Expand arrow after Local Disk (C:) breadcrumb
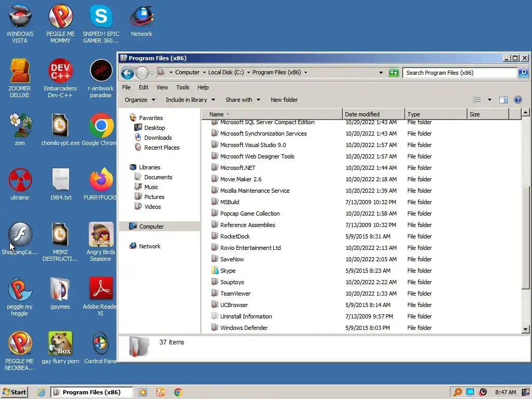 [248, 73]
